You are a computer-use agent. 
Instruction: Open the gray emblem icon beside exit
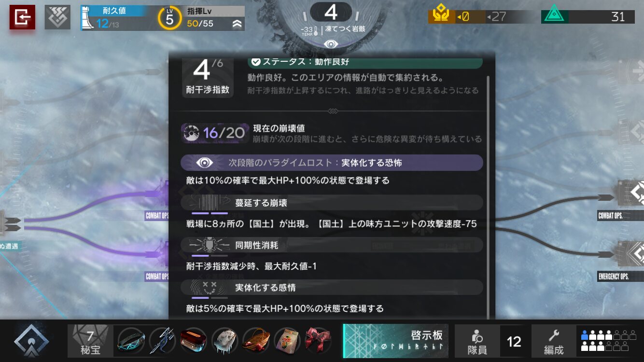(57, 17)
